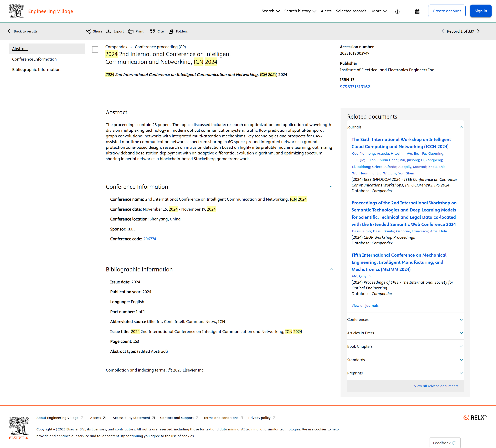Click author Dessi, Rima
Viewport: 496px width, 448px height.
tap(361, 231)
